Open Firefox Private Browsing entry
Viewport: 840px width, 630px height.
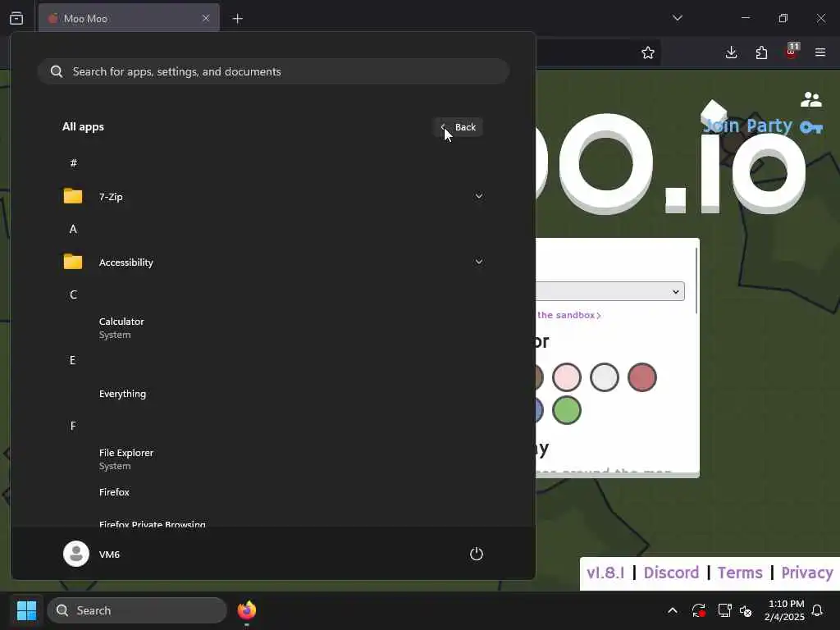click(152, 524)
